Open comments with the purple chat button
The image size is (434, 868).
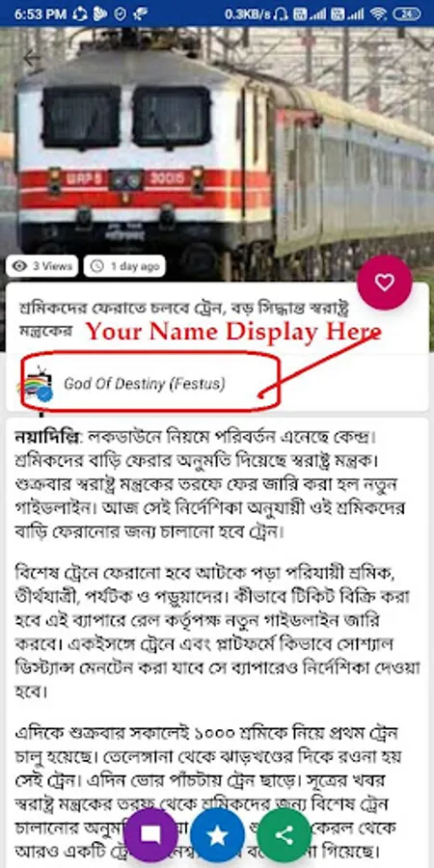pyautogui.click(x=150, y=835)
